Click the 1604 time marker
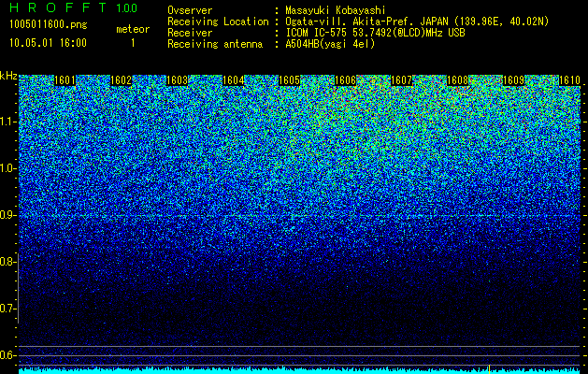 pyautogui.click(x=234, y=80)
